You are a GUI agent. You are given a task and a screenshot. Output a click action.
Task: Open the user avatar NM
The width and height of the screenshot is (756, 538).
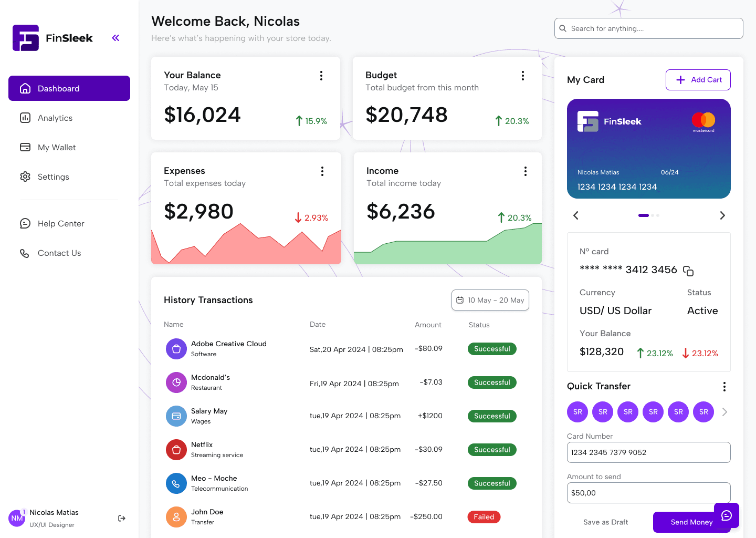point(17,519)
